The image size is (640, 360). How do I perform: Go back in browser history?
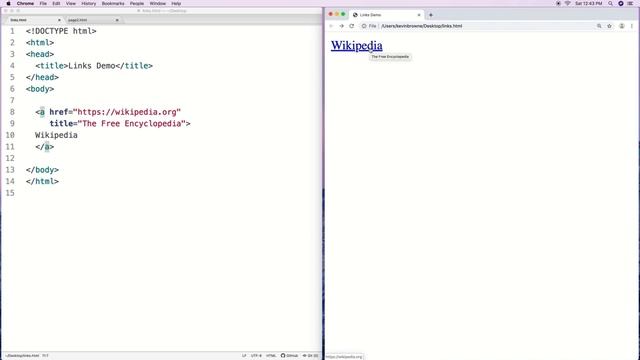[x=331, y=26]
